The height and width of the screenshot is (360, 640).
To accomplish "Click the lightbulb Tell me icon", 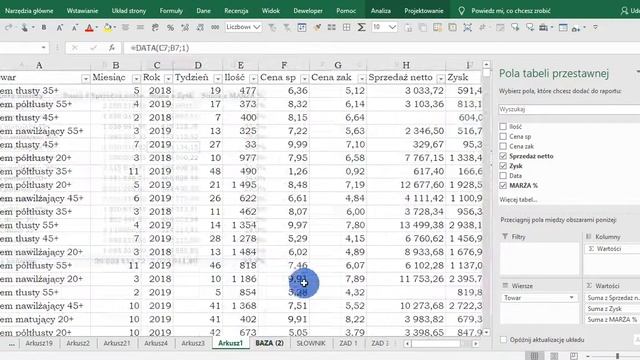I will (461, 11).
